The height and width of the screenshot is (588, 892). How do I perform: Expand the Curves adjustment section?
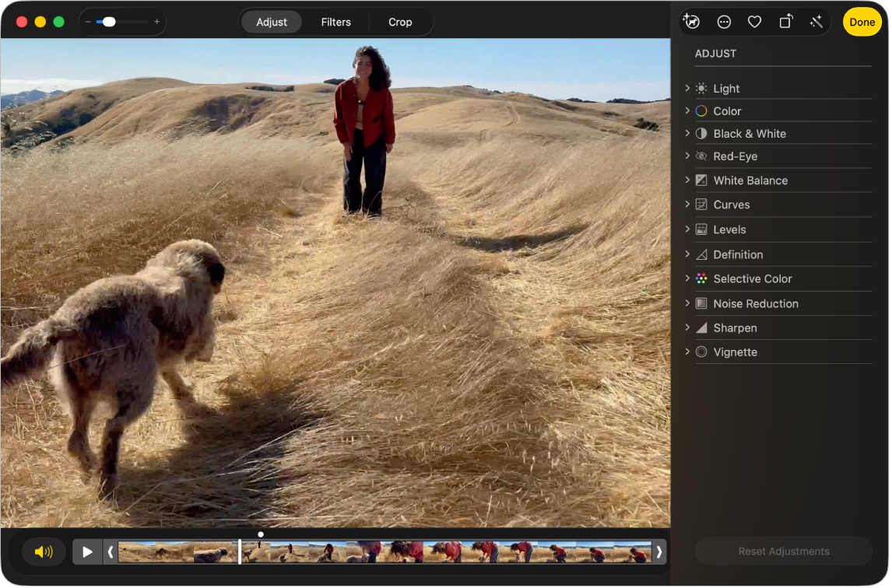688,205
